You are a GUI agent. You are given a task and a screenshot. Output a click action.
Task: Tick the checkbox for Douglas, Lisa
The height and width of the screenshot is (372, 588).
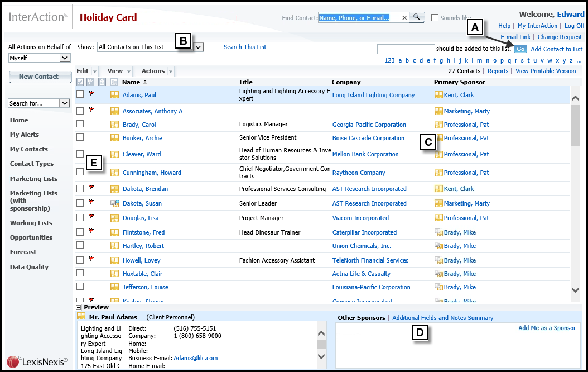point(80,218)
